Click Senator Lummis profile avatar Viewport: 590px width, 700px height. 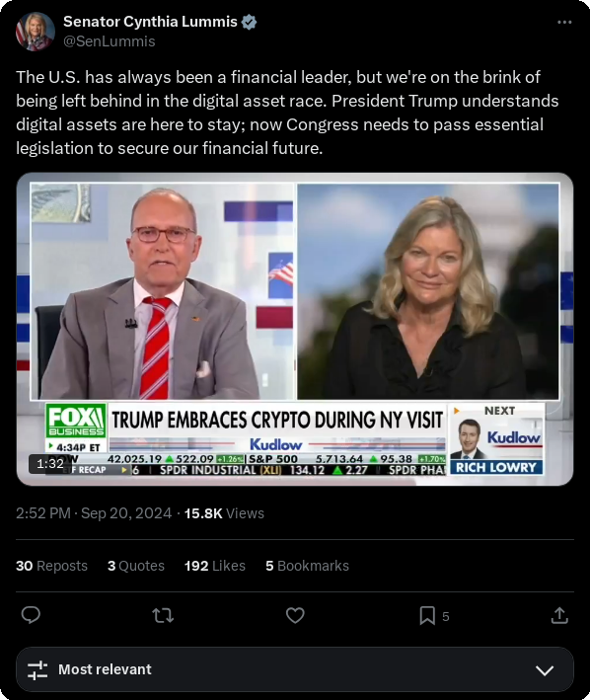point(36,32)
